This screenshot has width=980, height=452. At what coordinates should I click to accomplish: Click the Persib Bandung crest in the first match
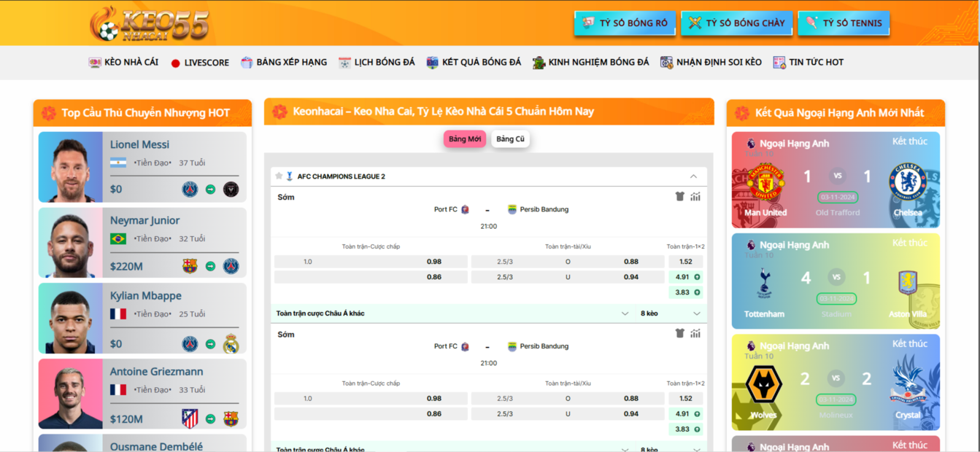click(x=512, y=209)
